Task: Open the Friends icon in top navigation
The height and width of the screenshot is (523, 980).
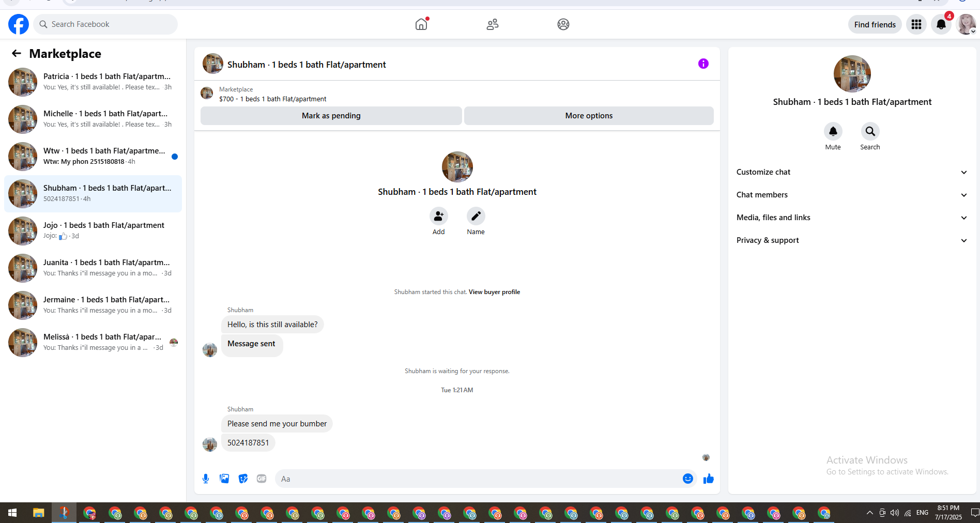Action: point(493,24)
